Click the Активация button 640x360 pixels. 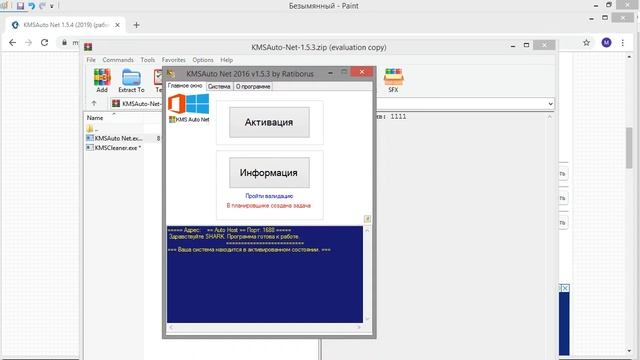point(269,122)
